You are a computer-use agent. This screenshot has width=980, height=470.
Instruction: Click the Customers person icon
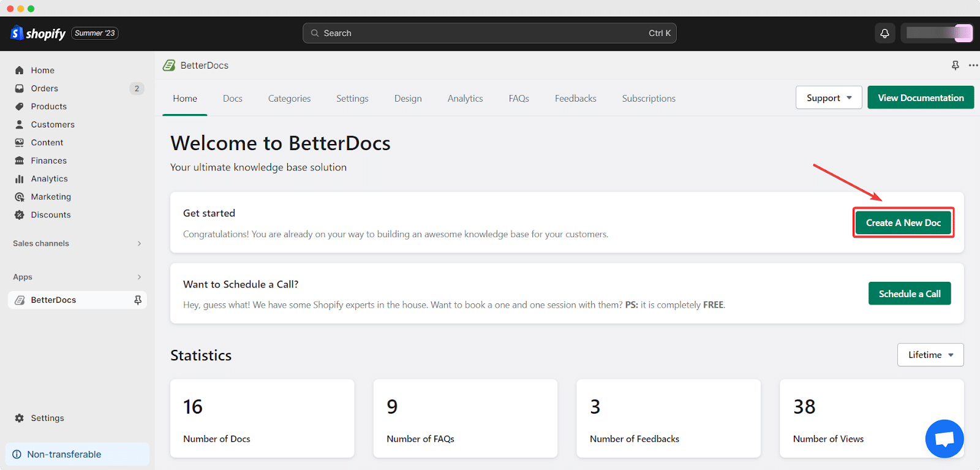(x=20, y=124)
